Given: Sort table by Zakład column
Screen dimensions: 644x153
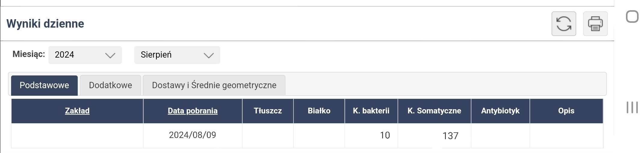Looking at the screenshot, I should click(77, 111).
